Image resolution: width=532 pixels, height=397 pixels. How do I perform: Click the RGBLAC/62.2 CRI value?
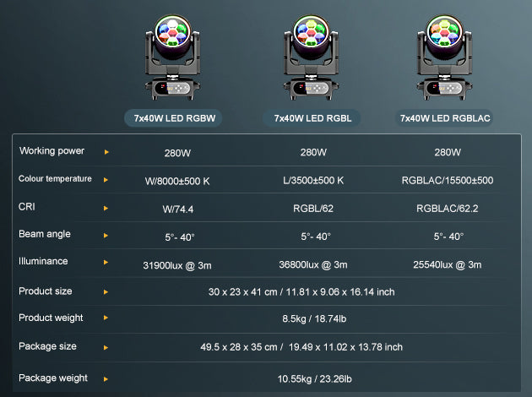click(x=447, y=208)
